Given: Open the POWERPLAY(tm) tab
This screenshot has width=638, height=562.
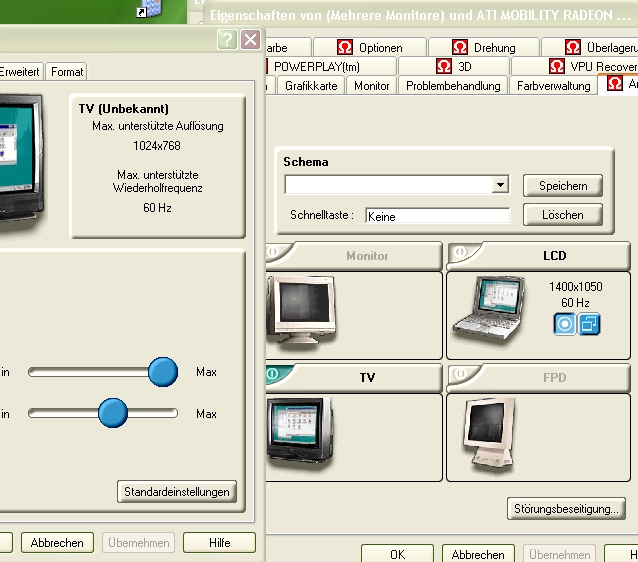Looking at the screenshot, I should click(331, 66).
